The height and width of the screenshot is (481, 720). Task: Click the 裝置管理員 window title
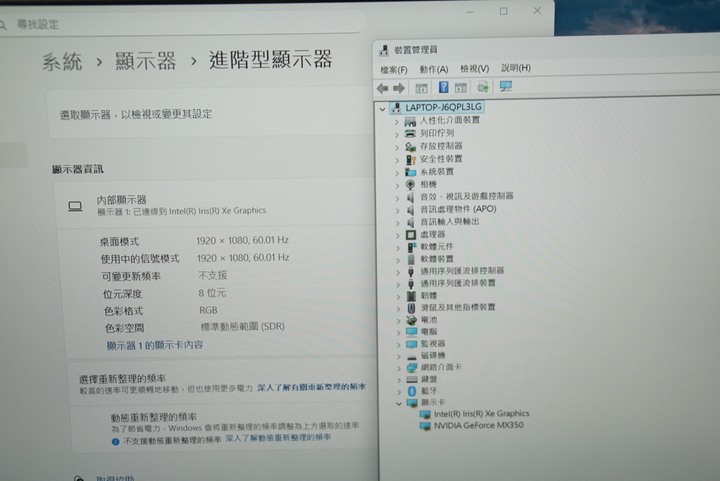pos(416,50)
